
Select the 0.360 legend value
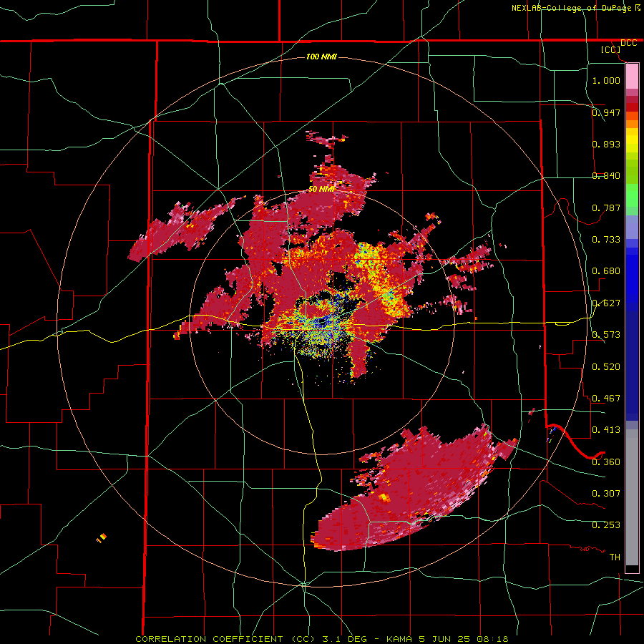click(606, 462)
